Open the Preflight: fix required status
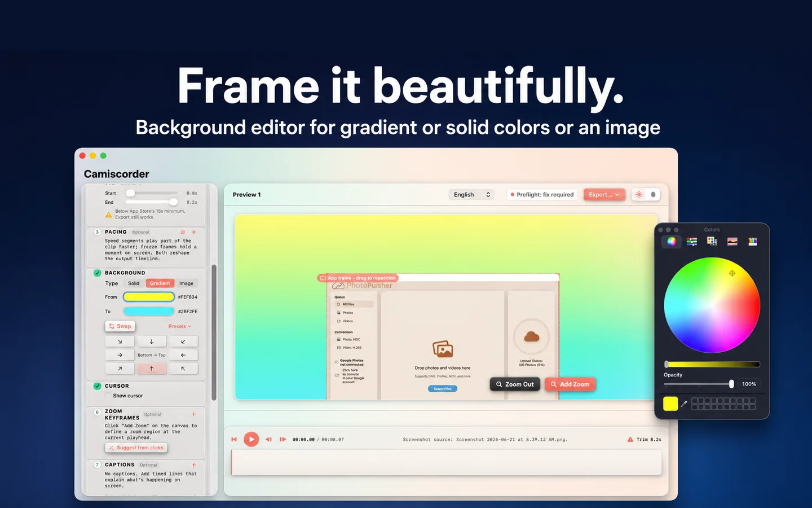Screen dimensions: 812x508 542,195
